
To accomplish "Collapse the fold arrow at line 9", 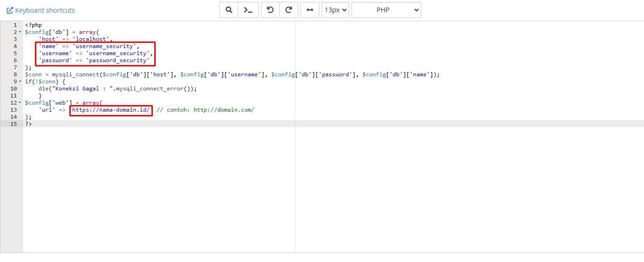I will (x=20, y=82).
